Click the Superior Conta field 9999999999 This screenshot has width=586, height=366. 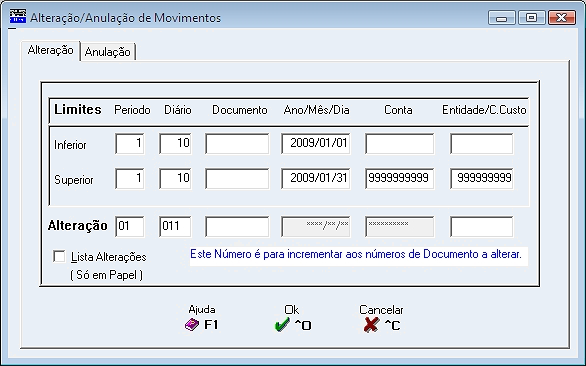pyautogui.click(x=400, y=178)
